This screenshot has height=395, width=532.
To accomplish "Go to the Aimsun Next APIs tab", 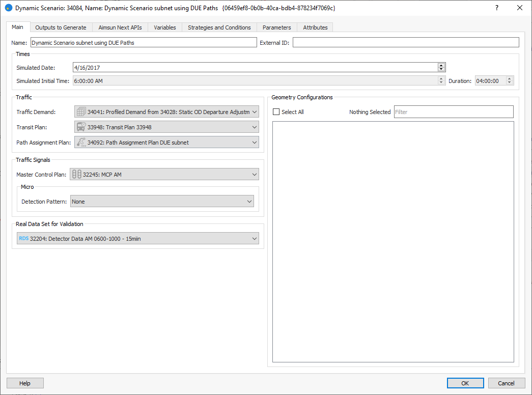I will [120, 27].
